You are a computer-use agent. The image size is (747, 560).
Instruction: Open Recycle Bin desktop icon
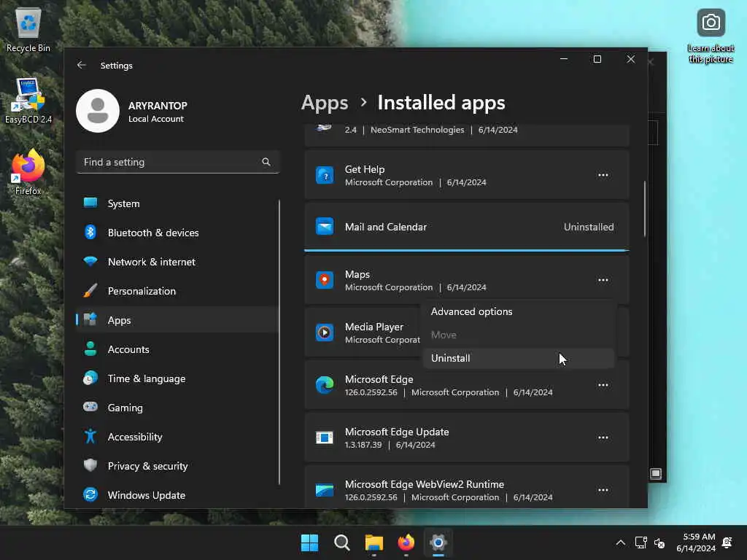click(28, 30)
